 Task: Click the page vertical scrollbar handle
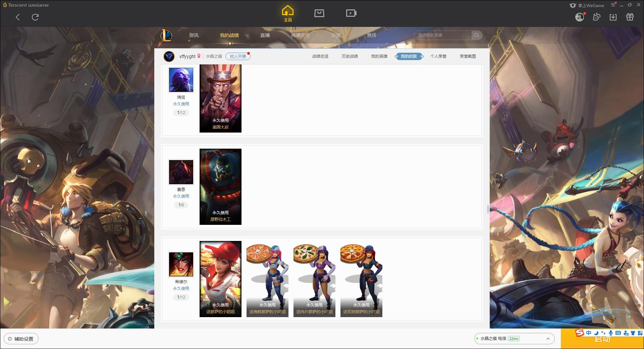488,209
